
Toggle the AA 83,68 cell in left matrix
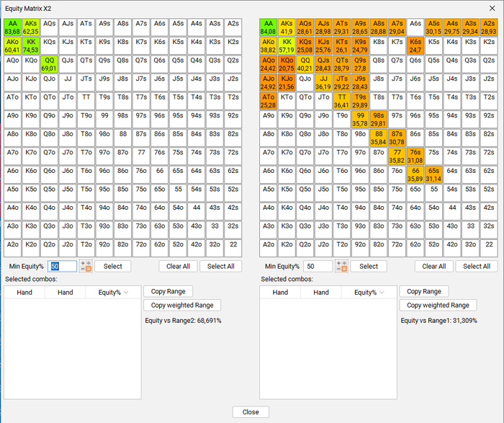click(12, 27)
